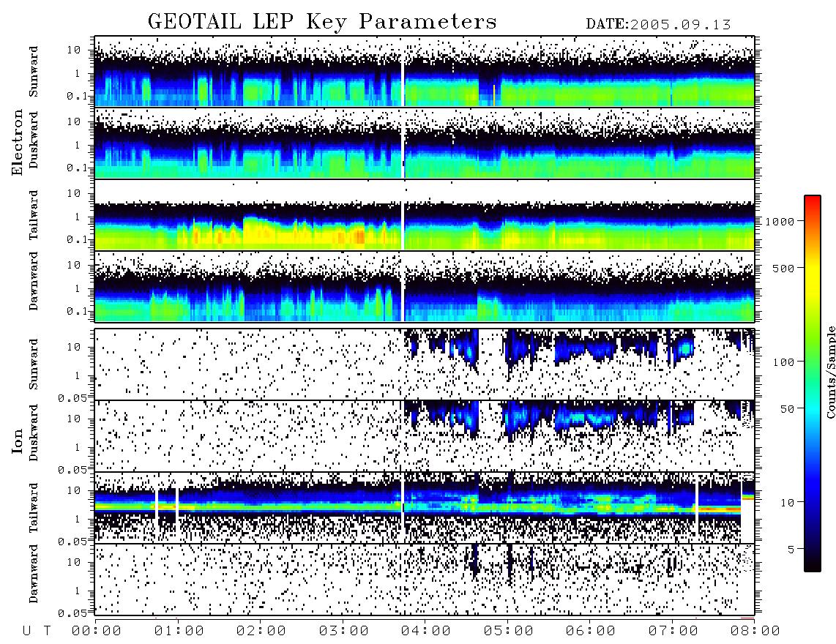Click the Sunward label of the Ion group
Viewport: 836px width, 644px height.
click(x=34, y=364)
